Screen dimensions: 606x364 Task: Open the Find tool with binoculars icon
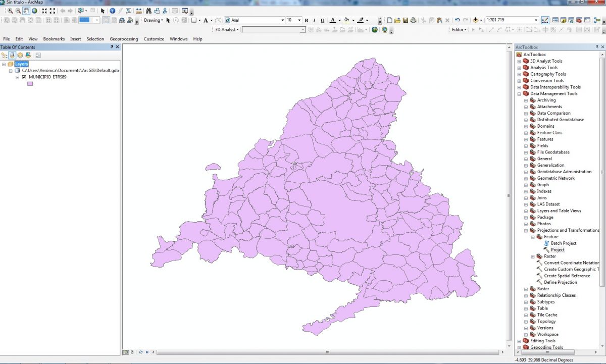(x=148, y=10)
